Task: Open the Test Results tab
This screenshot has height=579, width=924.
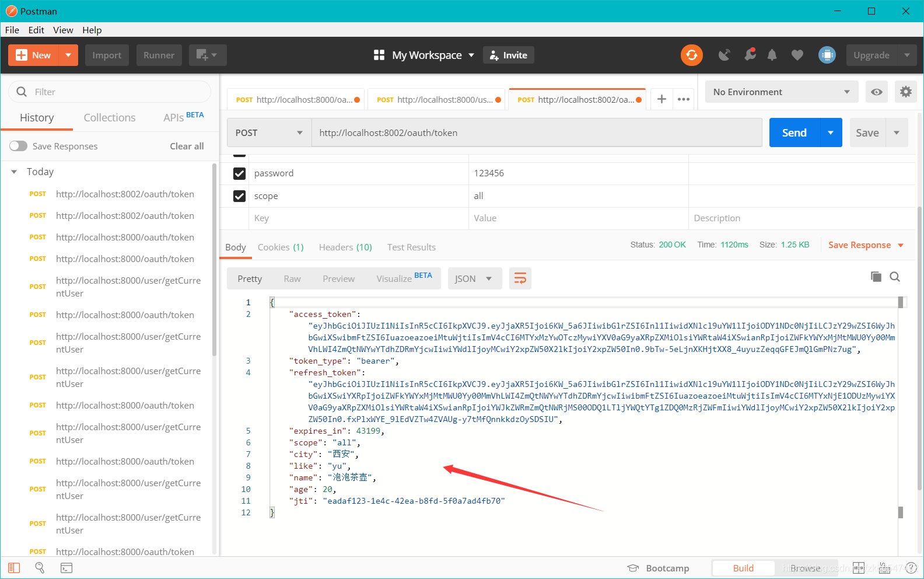Action: [x=411, y=247]
